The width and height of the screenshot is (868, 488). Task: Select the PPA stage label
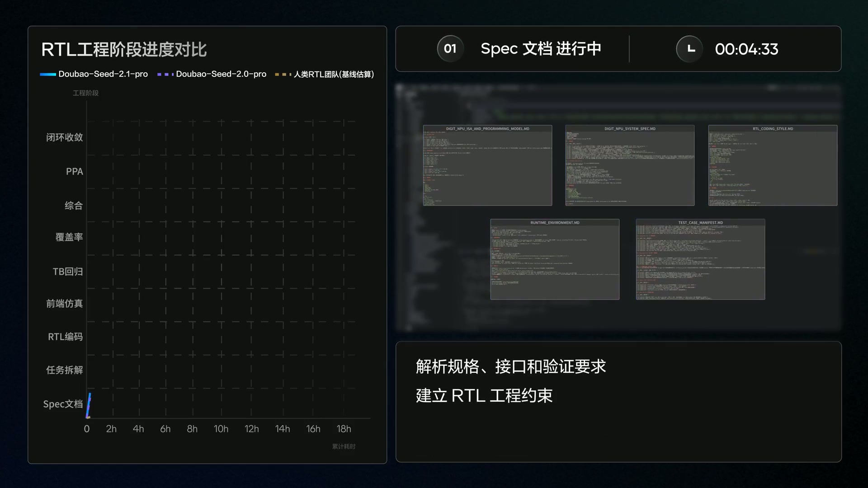tap(75, 172)
